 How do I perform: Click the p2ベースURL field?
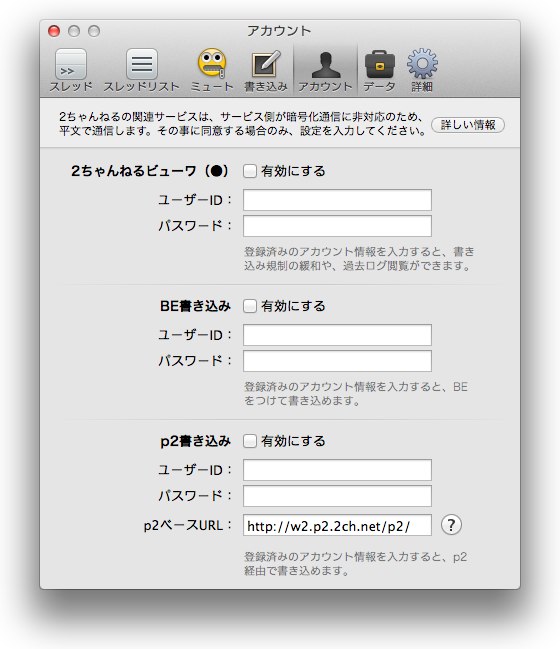[337, 525]
